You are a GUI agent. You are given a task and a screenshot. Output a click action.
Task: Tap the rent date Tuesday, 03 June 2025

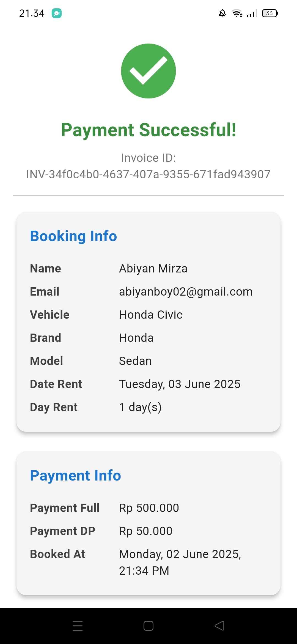point(180,384)
